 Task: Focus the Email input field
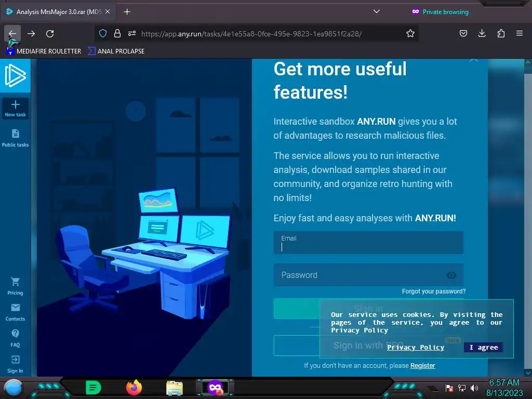(368, 243)
